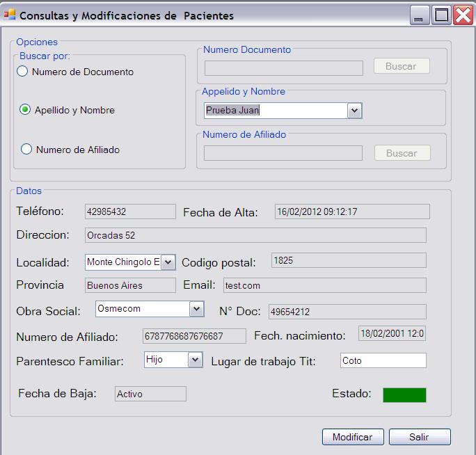The image size is (476, 455).
Task: Click the Email field containing test.com
Action: [324, 285]
